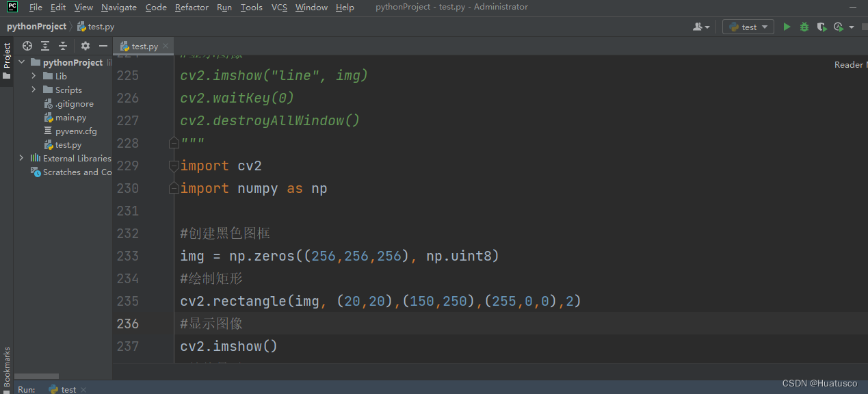This screenshot has height=394, width=868.
Task: Open Project panel settings via the gear icon
Action: pyautogui.click(x=85, y=46)
